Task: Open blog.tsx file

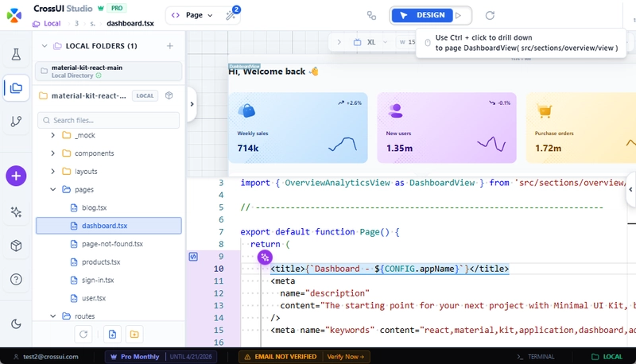Action: click(x=94, y=207)
